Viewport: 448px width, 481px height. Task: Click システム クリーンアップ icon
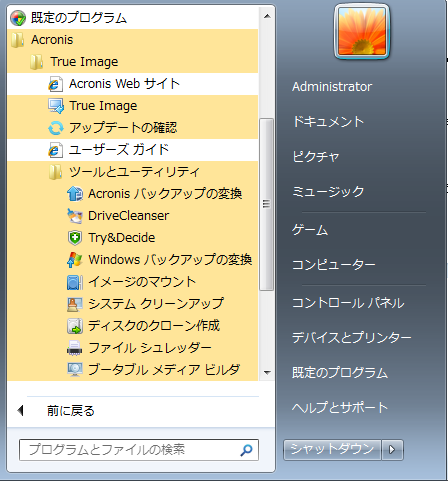(75, 304)
